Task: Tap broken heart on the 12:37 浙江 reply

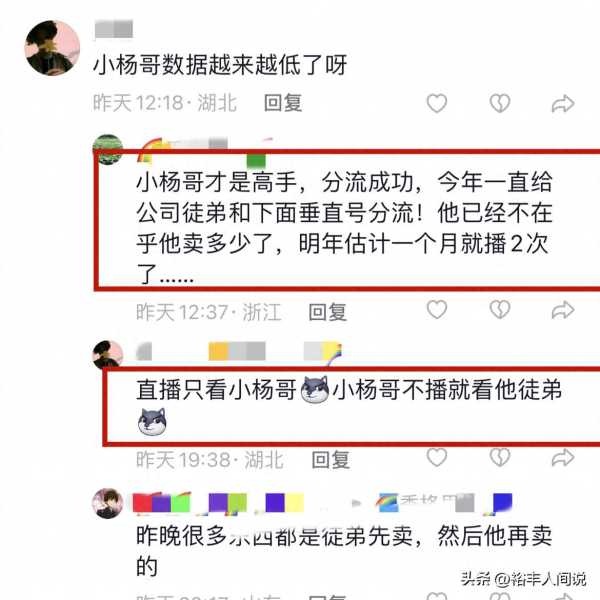Action: (x=500, y=309)
